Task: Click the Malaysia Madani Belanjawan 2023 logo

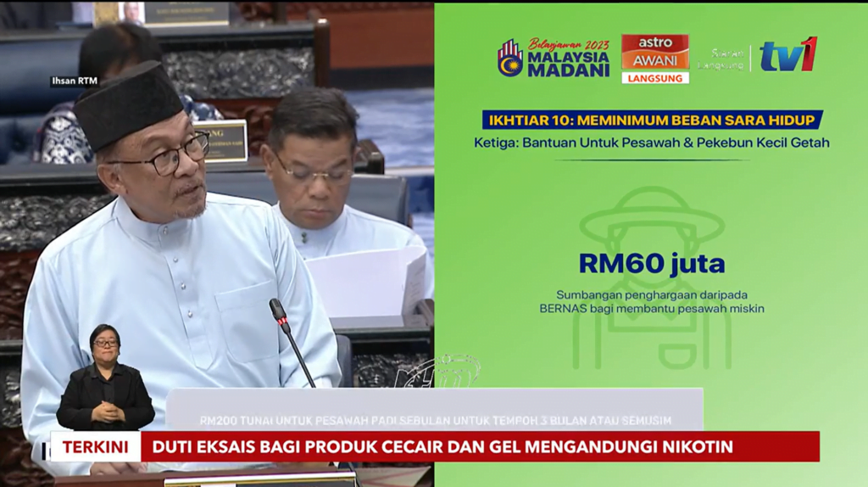Action: point(553,58)
